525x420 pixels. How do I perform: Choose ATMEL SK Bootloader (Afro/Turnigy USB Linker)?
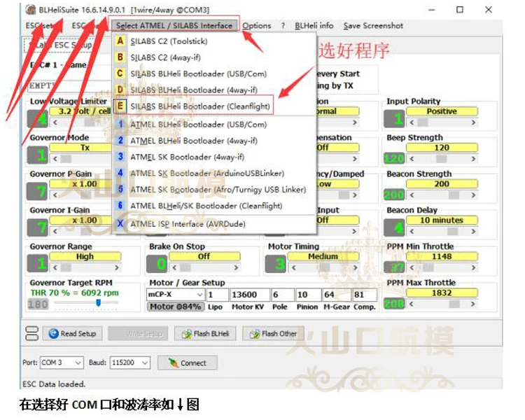pyautogui.click(x=218, y=190)
